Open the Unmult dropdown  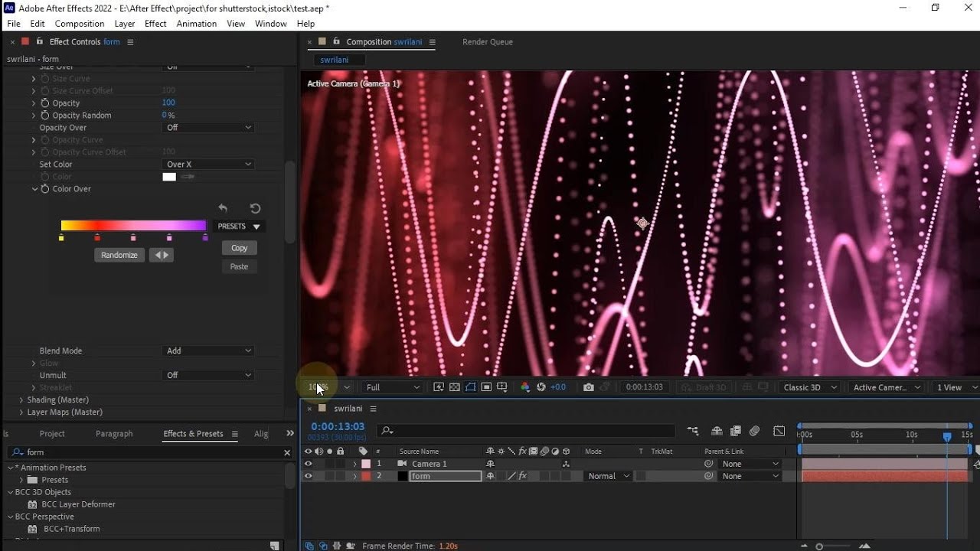[x=209, y=375]
